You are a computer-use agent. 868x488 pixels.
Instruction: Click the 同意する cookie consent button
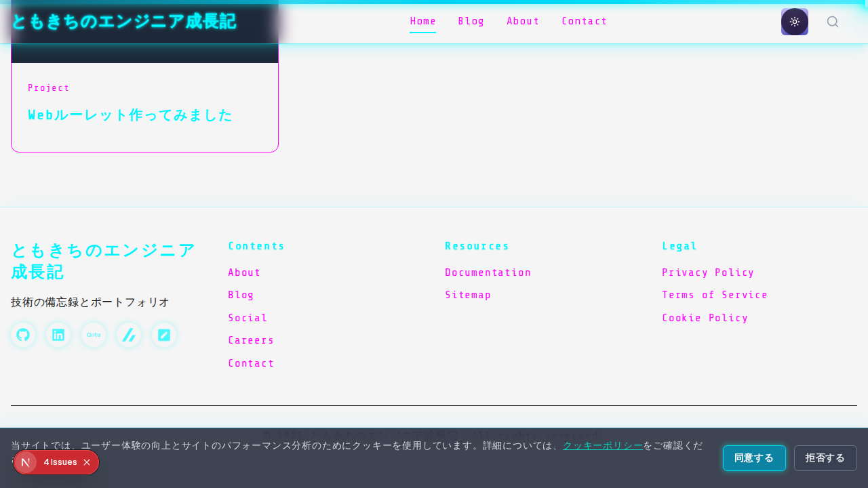(x=754, y=458)
